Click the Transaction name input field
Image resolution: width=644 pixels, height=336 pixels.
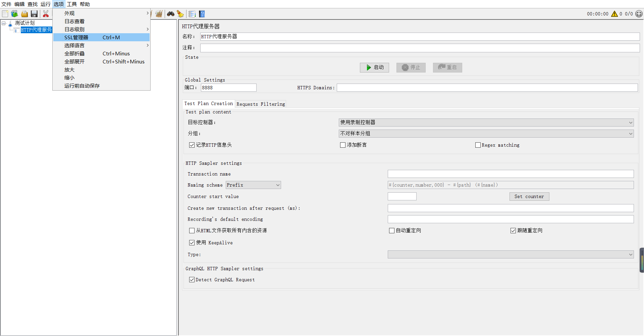(x=511, y=174)
